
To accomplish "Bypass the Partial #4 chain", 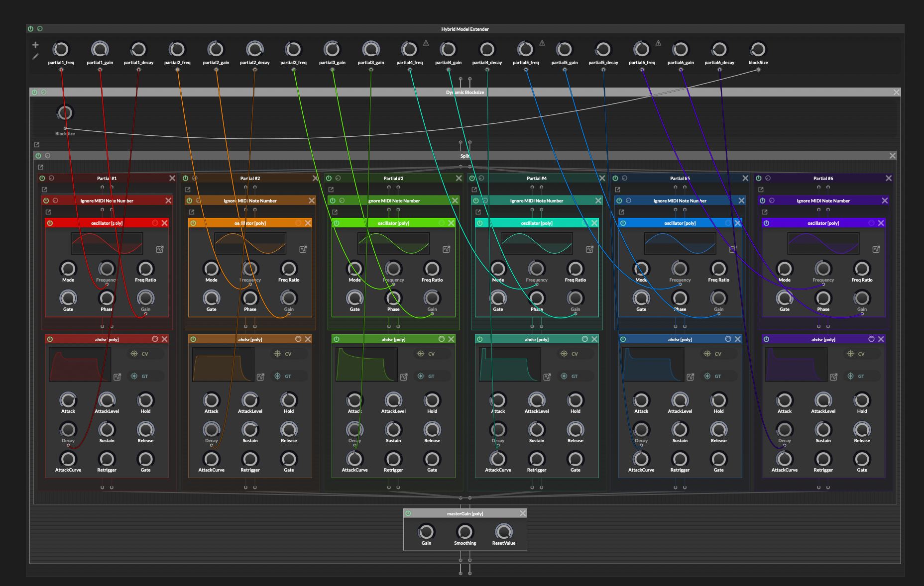I will point(472,178).
